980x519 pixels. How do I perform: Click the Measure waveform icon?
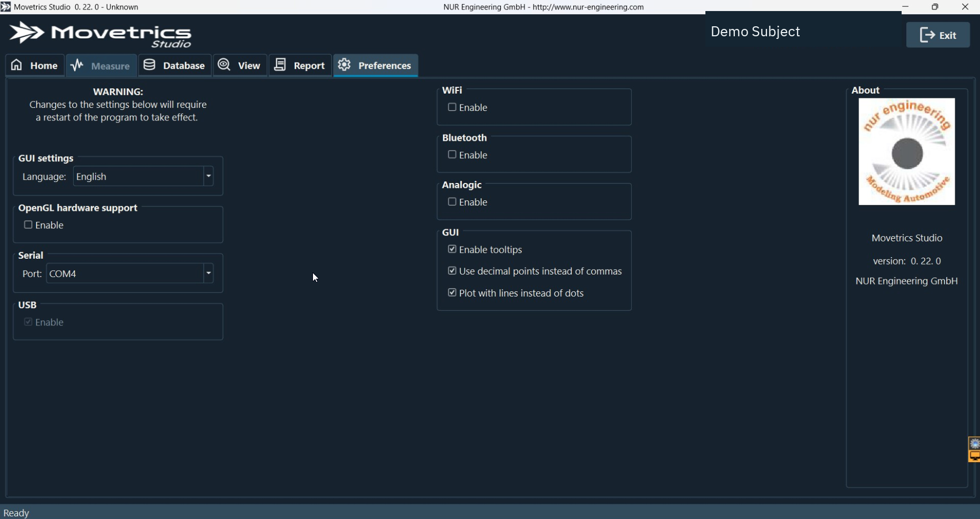[77, 65]
